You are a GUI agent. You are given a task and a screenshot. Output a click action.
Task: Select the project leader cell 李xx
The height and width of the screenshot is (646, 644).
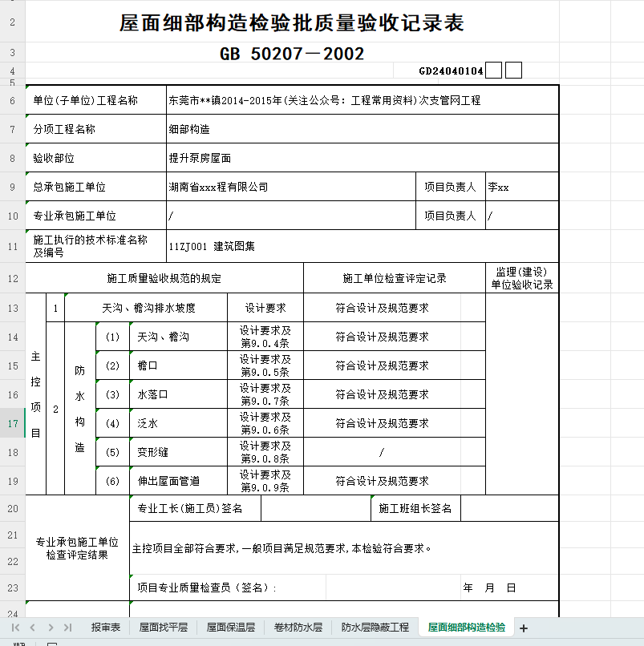(x=521, y=188)
